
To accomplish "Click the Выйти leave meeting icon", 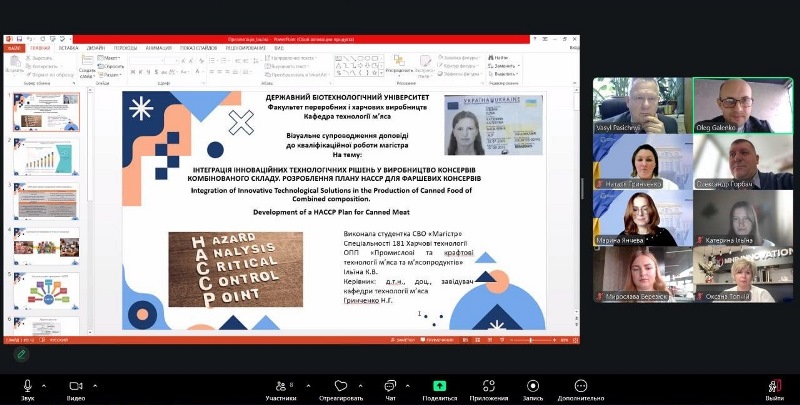I will pyautogui.click(x=774, y=386).
